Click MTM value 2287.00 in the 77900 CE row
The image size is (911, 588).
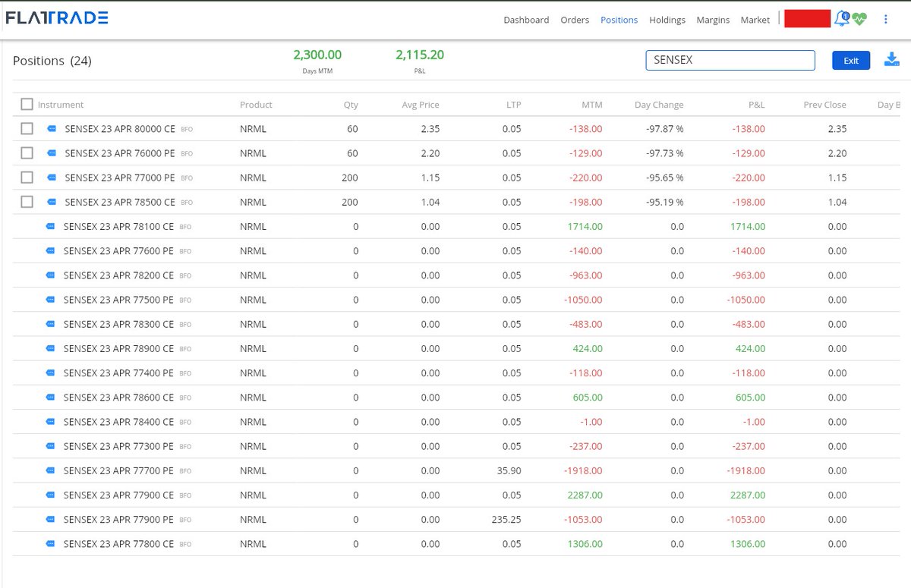(585, 495)
